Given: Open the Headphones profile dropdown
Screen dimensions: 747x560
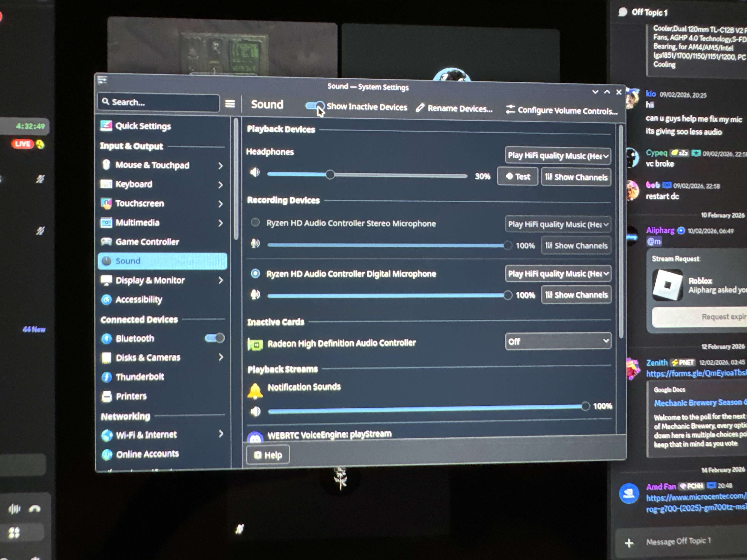Looking at the screenshot, I should click(557, 156).
